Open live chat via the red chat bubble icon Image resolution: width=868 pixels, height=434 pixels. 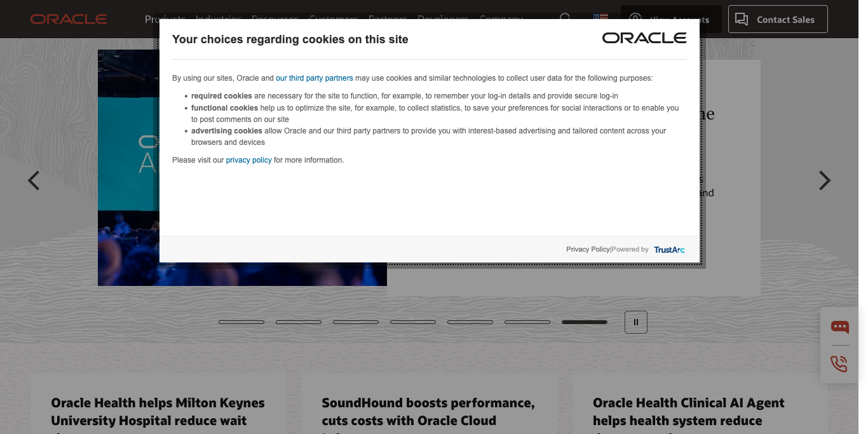click(x=839, y=327)
